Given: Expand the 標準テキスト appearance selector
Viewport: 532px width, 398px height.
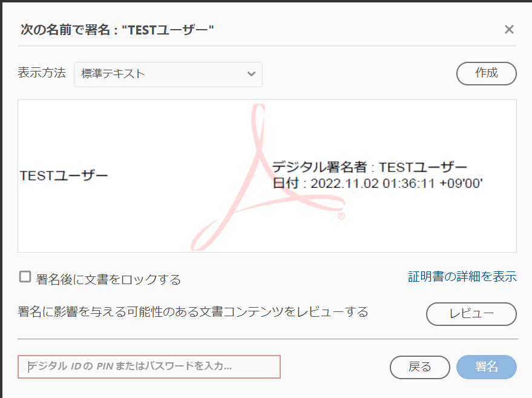Looking at the screenshot, I should pyautogui.click(x=166, y=74).
